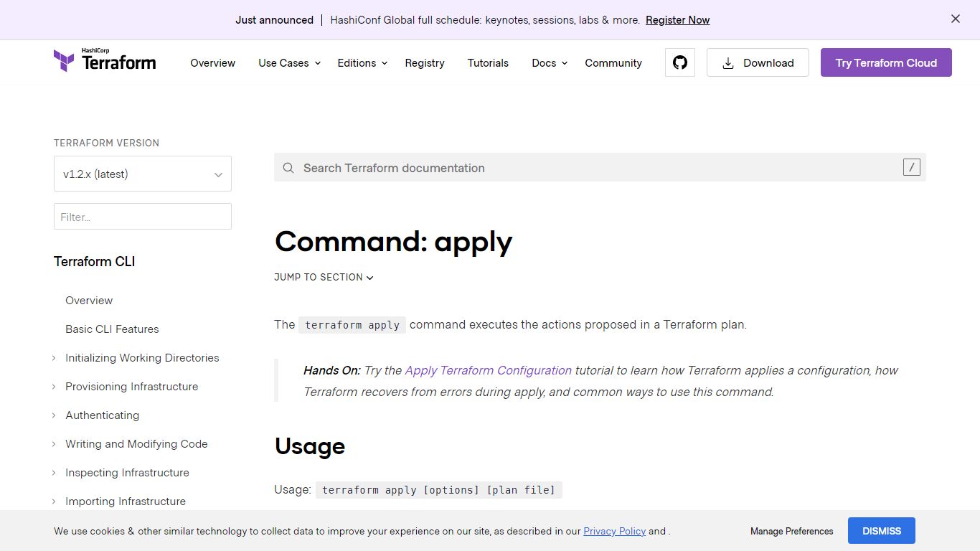Click the HashiCorp Terraform logo
The height and width of the screenshot is (551, 980).
[x=105, y=60]
